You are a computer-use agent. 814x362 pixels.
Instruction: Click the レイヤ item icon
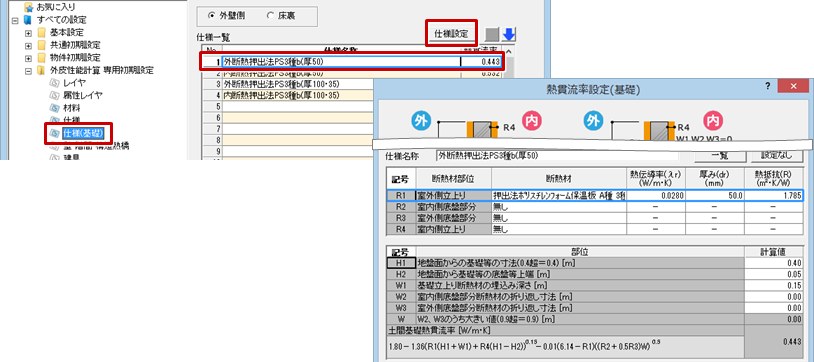point(55,83)
